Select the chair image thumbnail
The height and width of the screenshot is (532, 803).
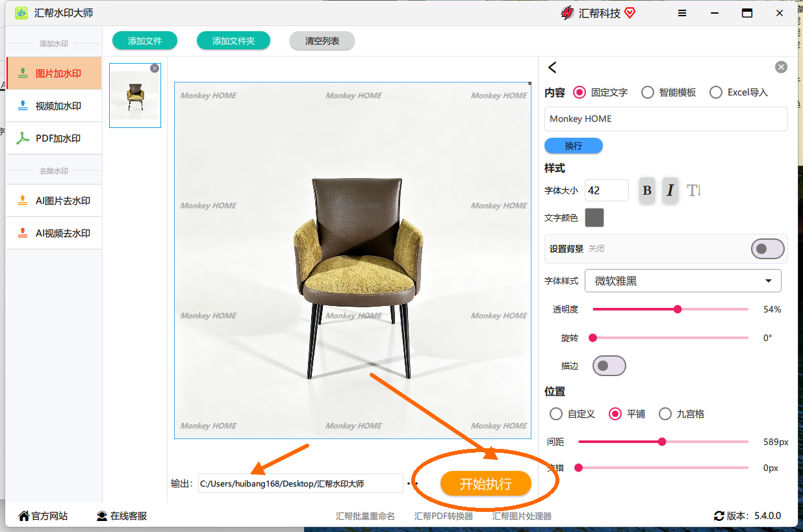(x=135, y=95)
